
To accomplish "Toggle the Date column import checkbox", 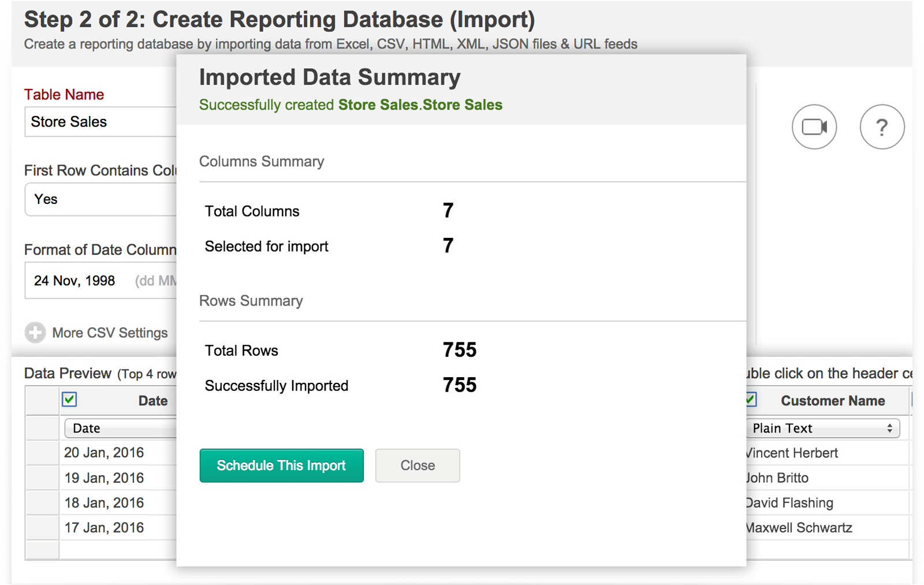I will 69,400.
